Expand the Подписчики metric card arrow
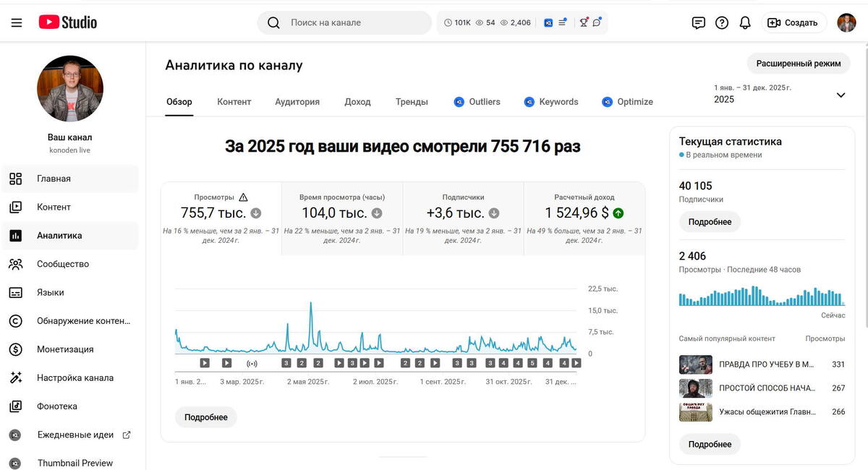This screenshot has height=470, width=868. click(493, 213)
